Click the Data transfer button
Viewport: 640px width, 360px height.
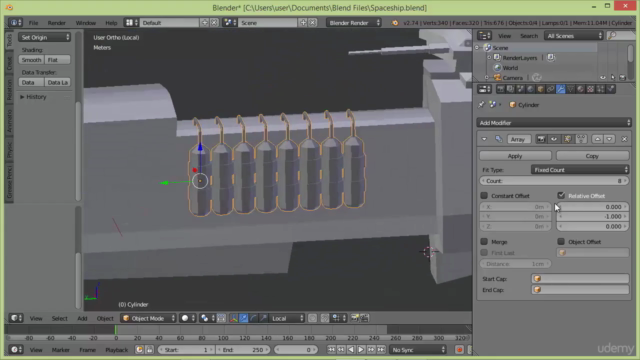click(31, 82)
